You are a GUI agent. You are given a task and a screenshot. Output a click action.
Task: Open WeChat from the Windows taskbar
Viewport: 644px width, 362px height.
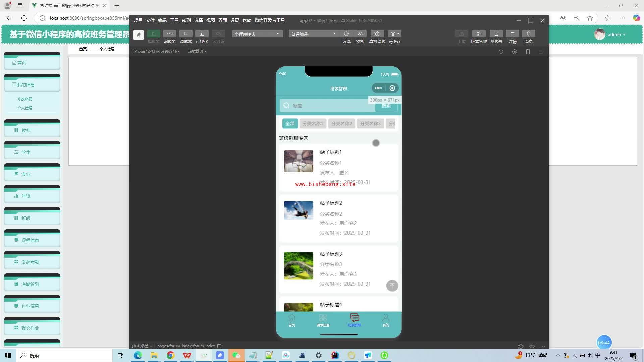click(x=236, y=355)
